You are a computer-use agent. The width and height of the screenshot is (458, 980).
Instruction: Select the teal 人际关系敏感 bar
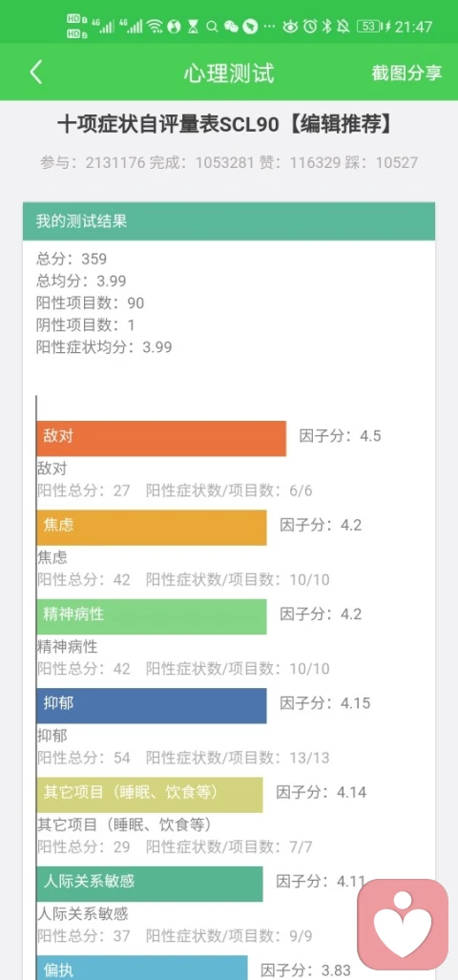[x=150, y=884]
